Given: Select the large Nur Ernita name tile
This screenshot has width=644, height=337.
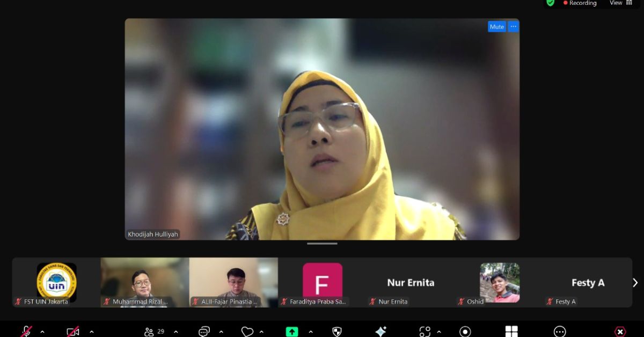Looking at the screenshot, I should (411, 282).
